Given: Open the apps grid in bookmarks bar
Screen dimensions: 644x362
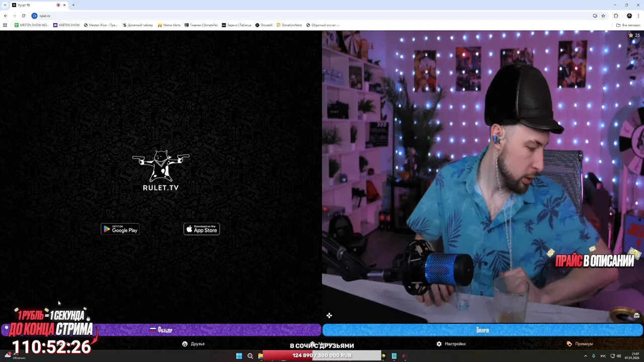Looking at the screenshot, I should tap(5, 25).
